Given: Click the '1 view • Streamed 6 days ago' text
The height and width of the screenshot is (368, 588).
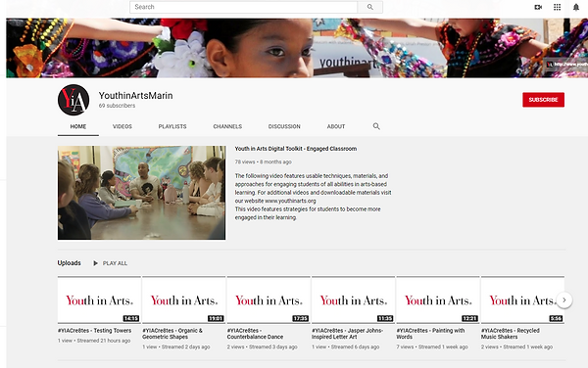Looking at the screenshot, I should point(345,347).
